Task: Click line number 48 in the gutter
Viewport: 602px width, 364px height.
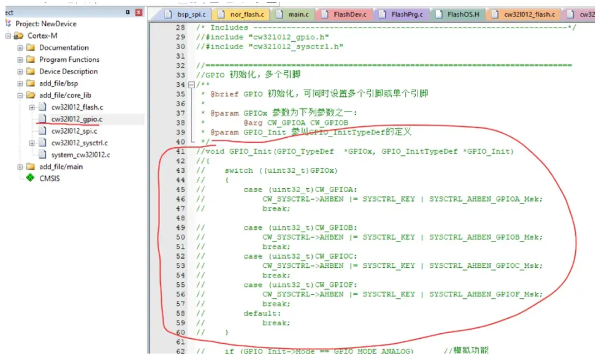Action: click(180, 218)
